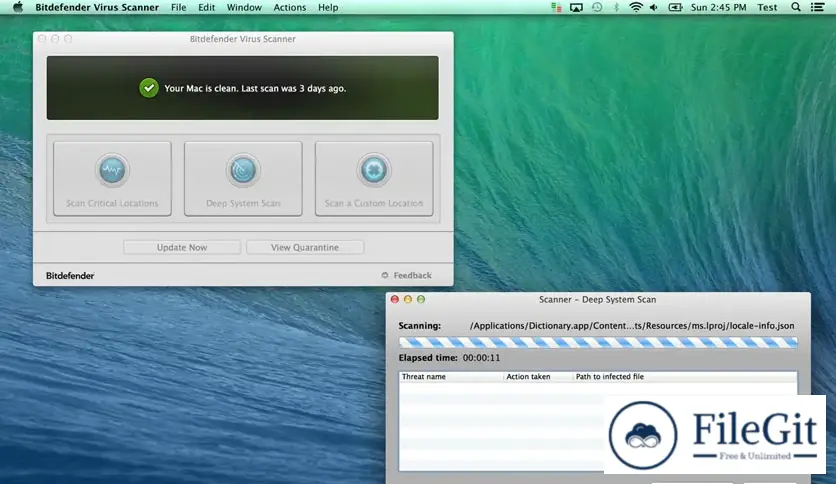This screenshot has width=836, height=484.
Task: Open the Notification Center list icon
Action: (x=817, y=7)
